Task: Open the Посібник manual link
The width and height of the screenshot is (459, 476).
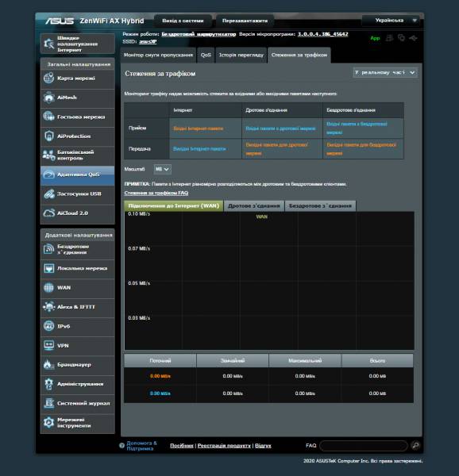Action: point(182,446)
